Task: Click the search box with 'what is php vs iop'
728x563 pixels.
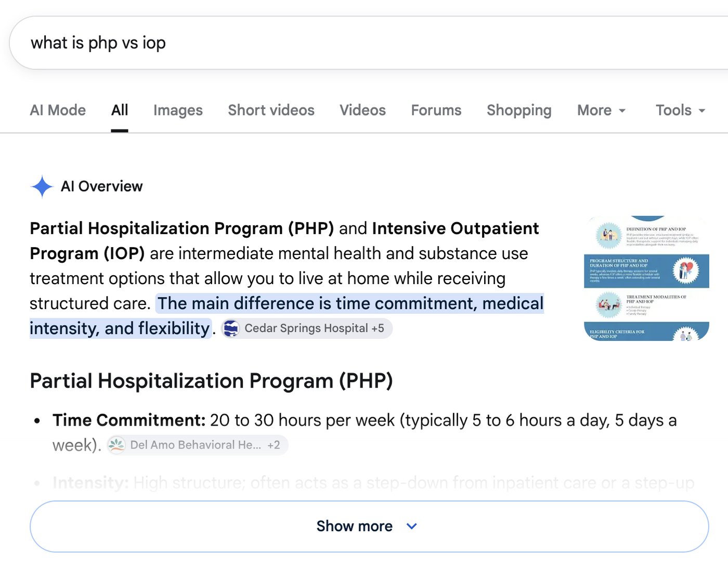Action: pos(369,43)
